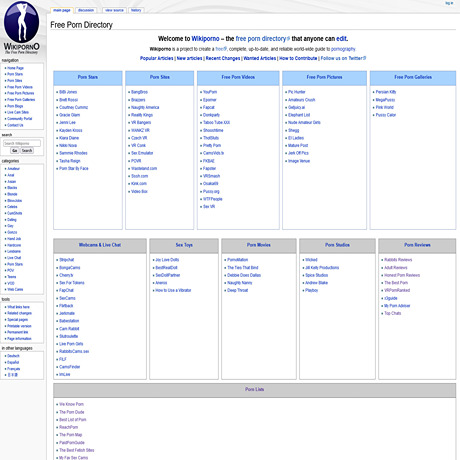
Task: Click the Search button beside Go
Action: click(x=27, y=151)
